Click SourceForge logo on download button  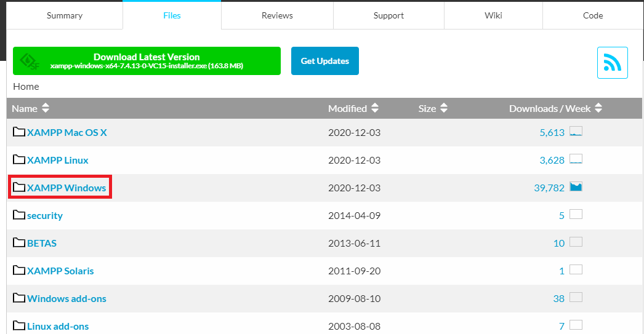point(30,62)
